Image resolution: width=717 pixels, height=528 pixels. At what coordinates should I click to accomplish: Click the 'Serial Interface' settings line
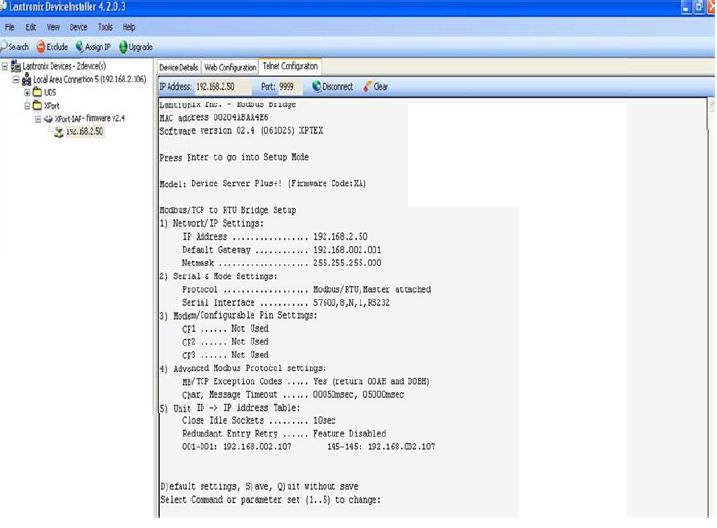tap(286, 303)
